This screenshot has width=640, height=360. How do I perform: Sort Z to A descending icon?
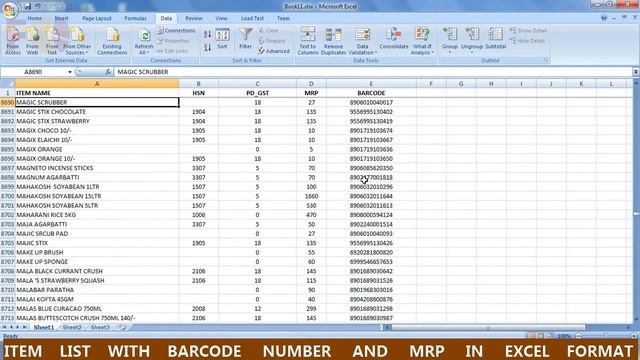pos(207,47)
